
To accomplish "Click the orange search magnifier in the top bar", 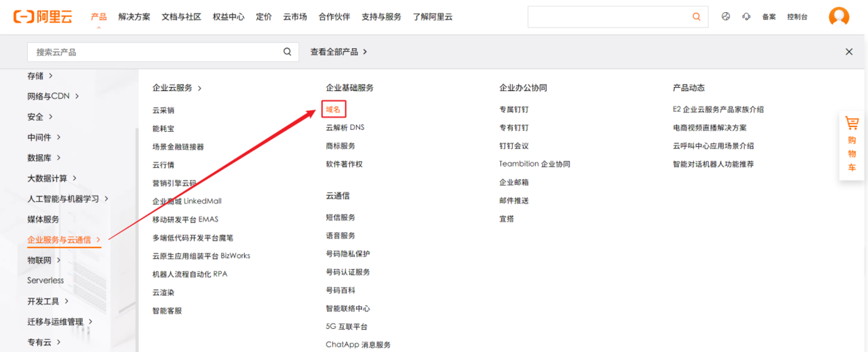I will 696,17.
